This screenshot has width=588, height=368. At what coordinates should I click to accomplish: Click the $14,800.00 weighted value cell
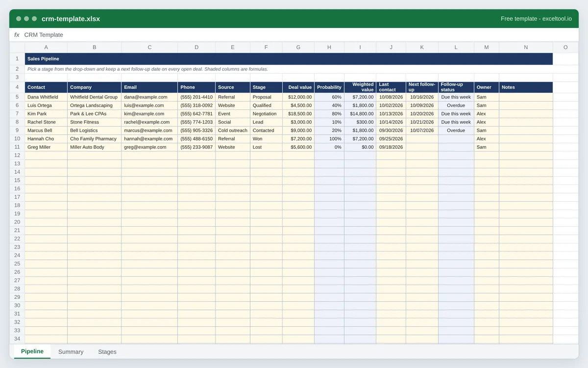pos(360,114)
